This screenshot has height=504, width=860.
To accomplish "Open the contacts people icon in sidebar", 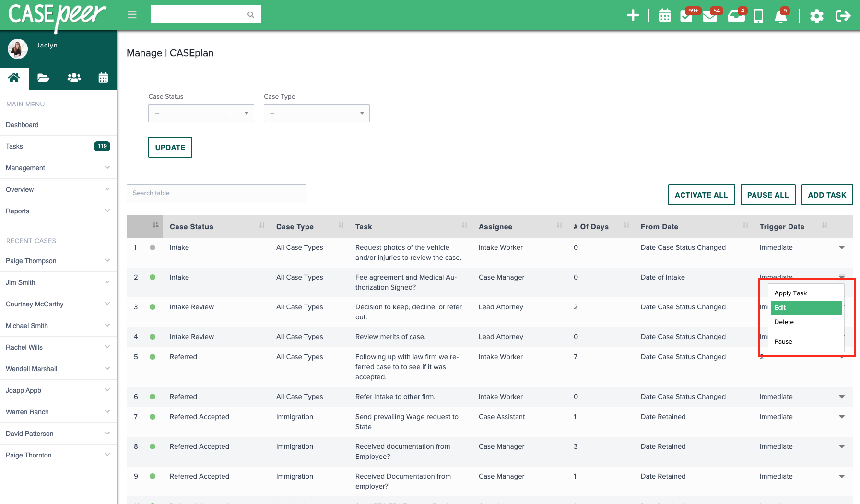I will 73,77.
